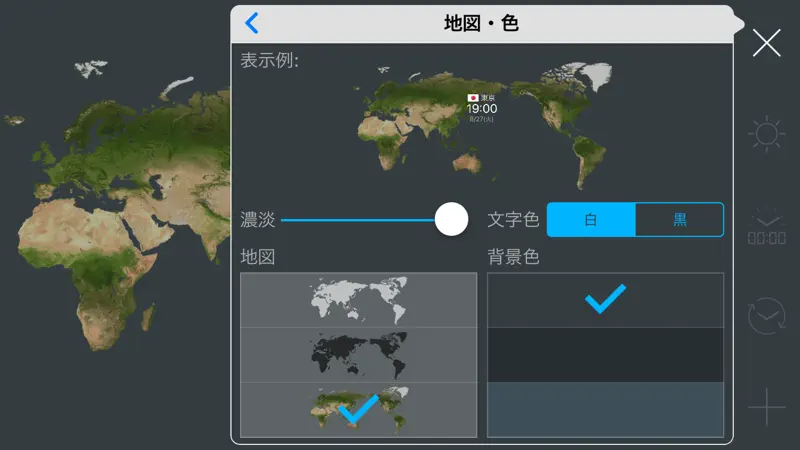This screenshot has width=800, height=450.
Task: Close the settings panel with the X
Action: tap(766, 43)
